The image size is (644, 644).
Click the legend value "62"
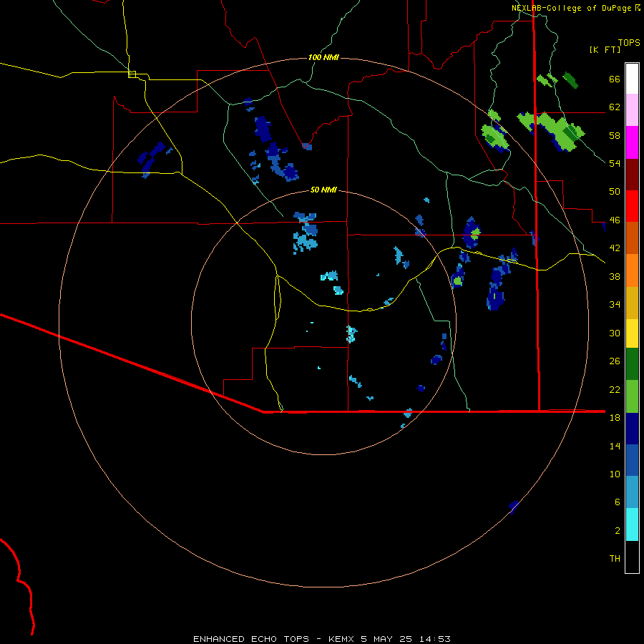point(615,107)
